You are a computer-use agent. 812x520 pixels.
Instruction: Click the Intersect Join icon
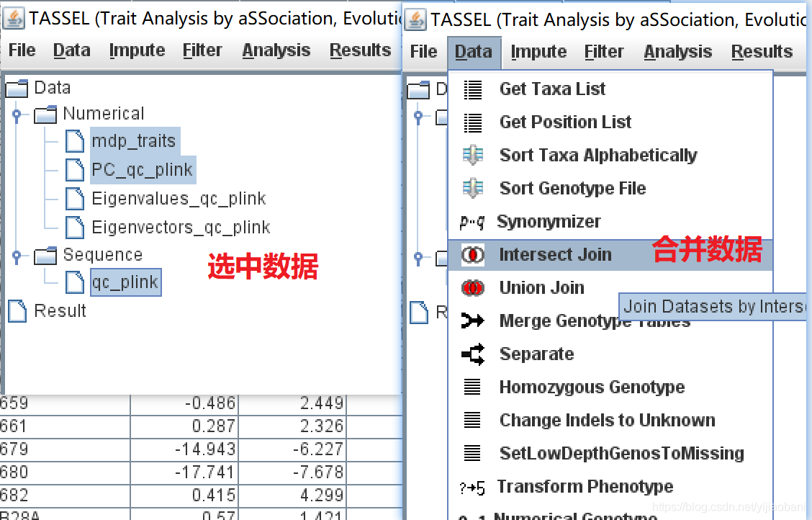pos(474,254)
